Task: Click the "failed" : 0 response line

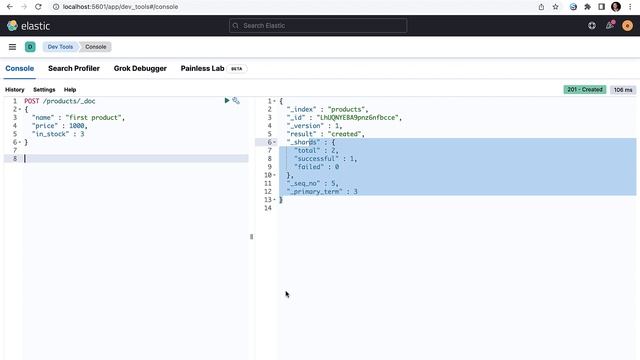Action: tap(316, 167)
